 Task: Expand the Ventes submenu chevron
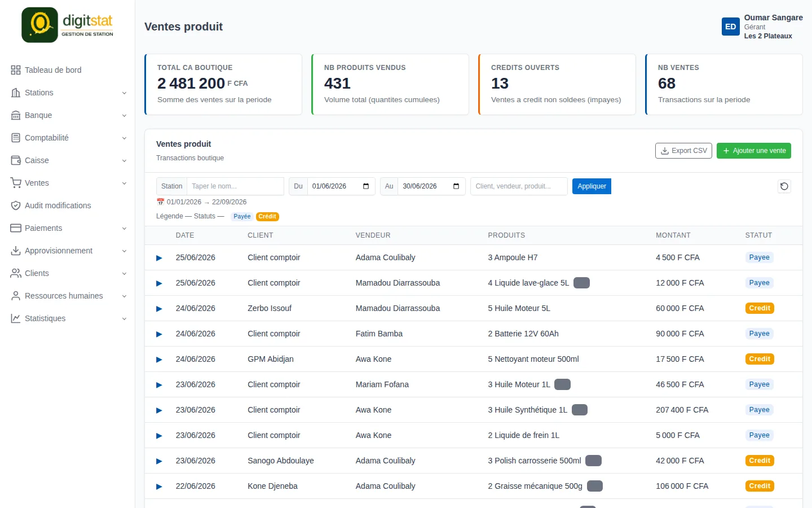pos(124,183)
